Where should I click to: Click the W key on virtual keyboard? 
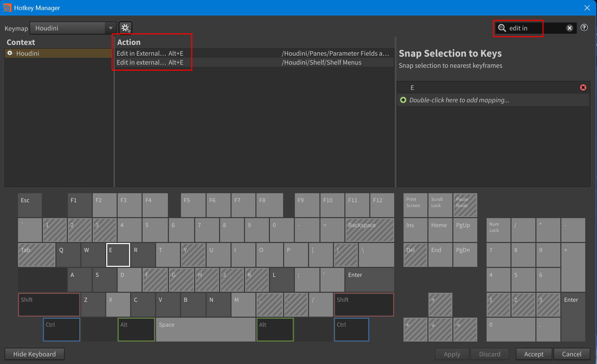click(93, 255)
